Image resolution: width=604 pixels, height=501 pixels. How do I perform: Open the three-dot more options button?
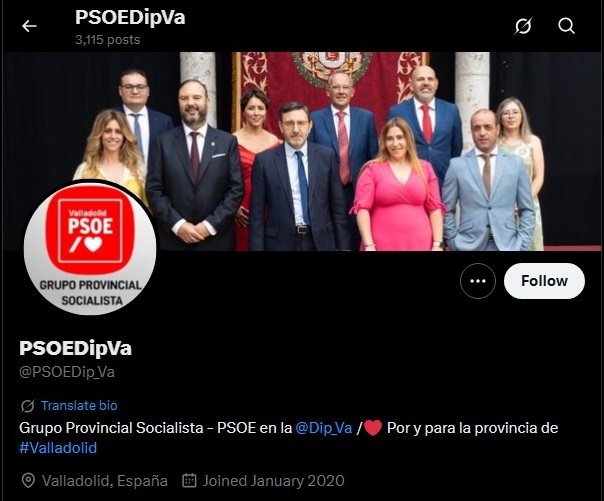pyautogui.click(x=478, y=281)
